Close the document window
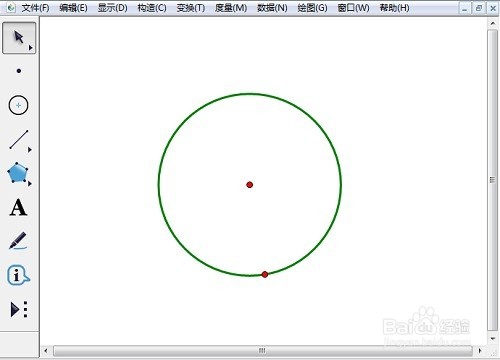 coord(493,8)
